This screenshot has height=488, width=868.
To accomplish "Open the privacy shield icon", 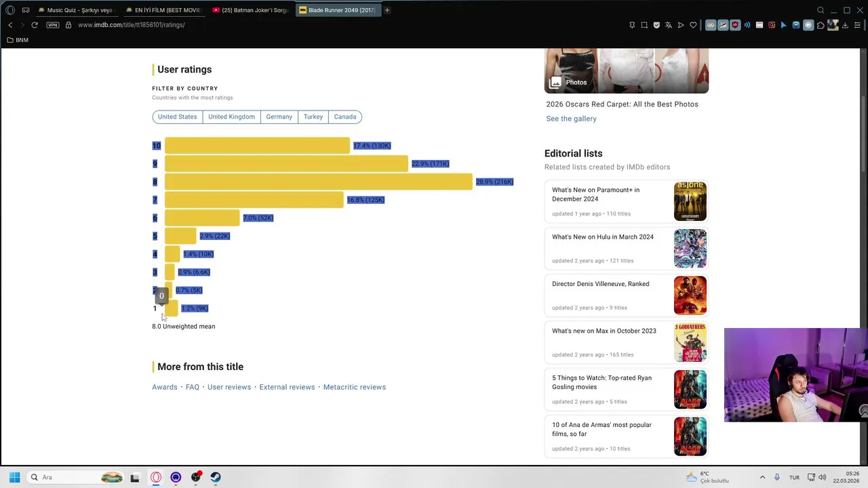I will click(656, 25).
